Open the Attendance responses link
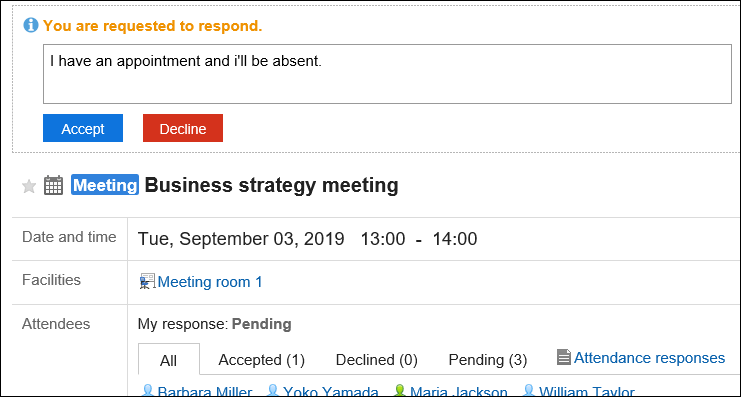This screenshot has width=741, height=397. click(649, 358)
